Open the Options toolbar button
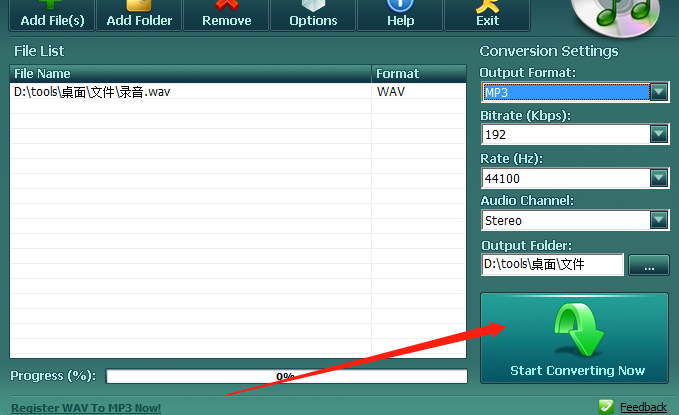 [x=313, y=15]
